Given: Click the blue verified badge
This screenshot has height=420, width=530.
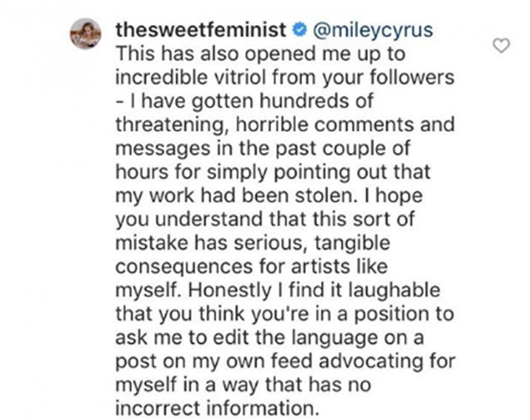Looking at the screenshot, I should tap(300, 30).
